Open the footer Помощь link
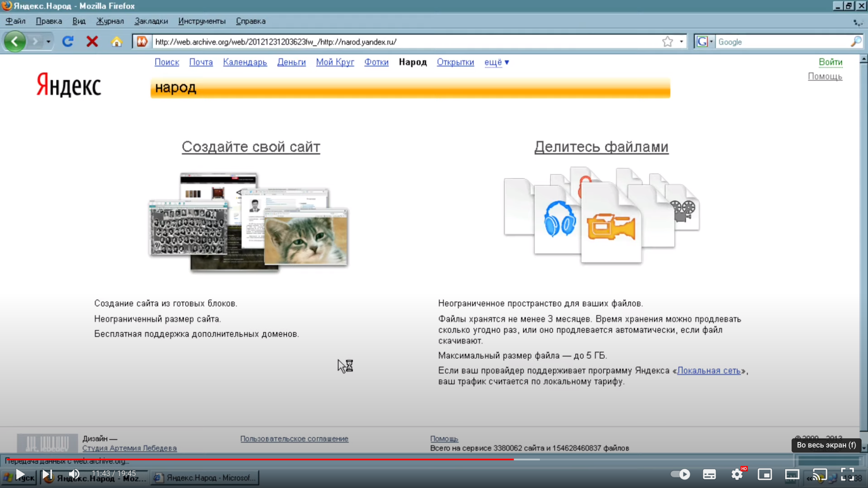 (444, 439)
